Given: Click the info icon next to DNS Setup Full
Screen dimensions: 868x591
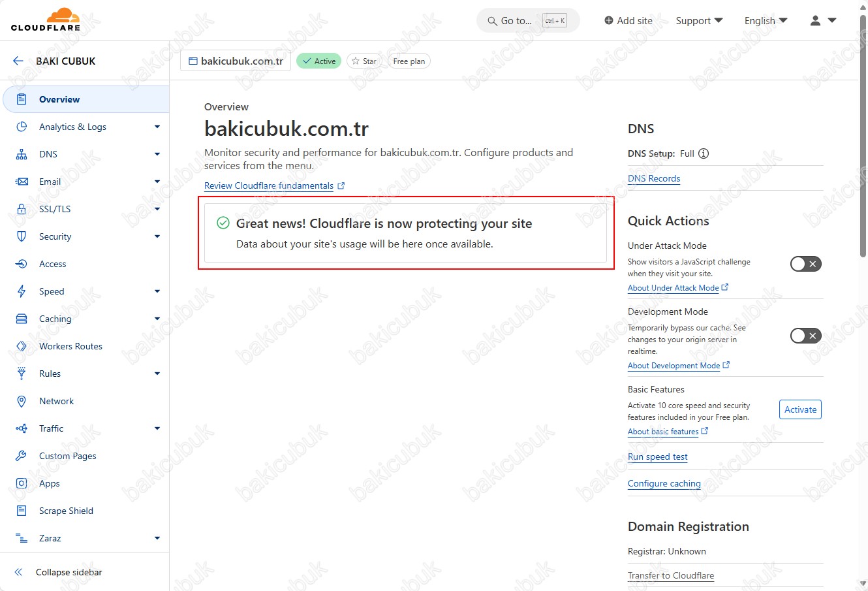Looking at the screenshot, I should (704, 153).
